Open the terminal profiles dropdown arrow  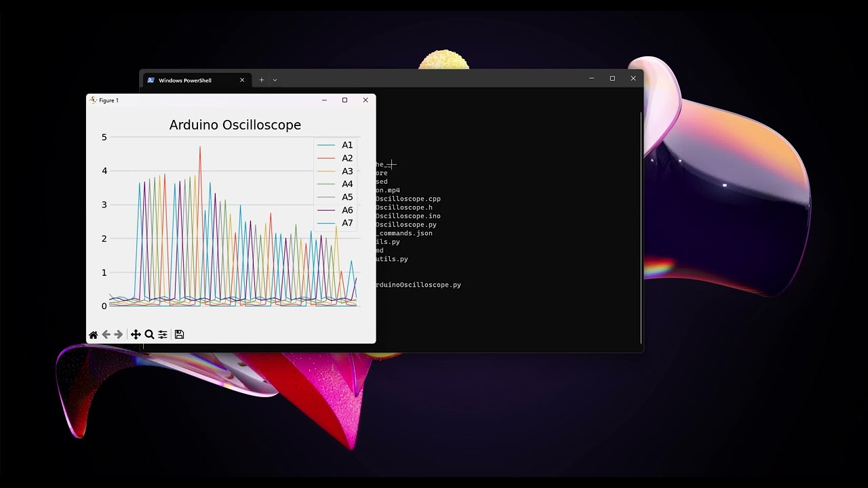point(275,80)
